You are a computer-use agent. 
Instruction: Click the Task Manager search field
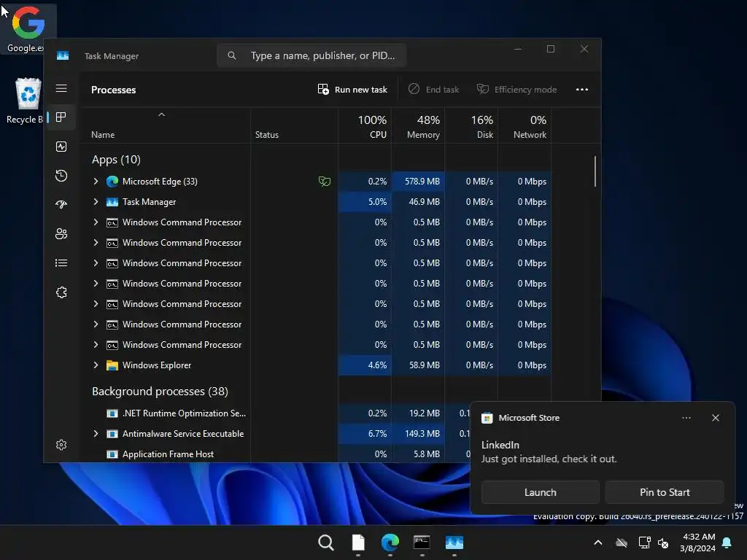(x=311, y=55)
